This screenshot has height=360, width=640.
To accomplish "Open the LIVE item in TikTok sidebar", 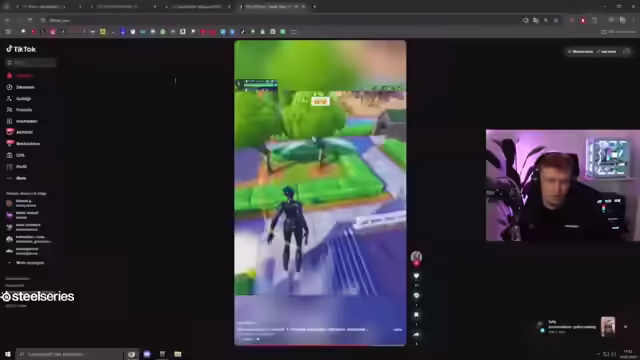I will click(x=16, y=155).
